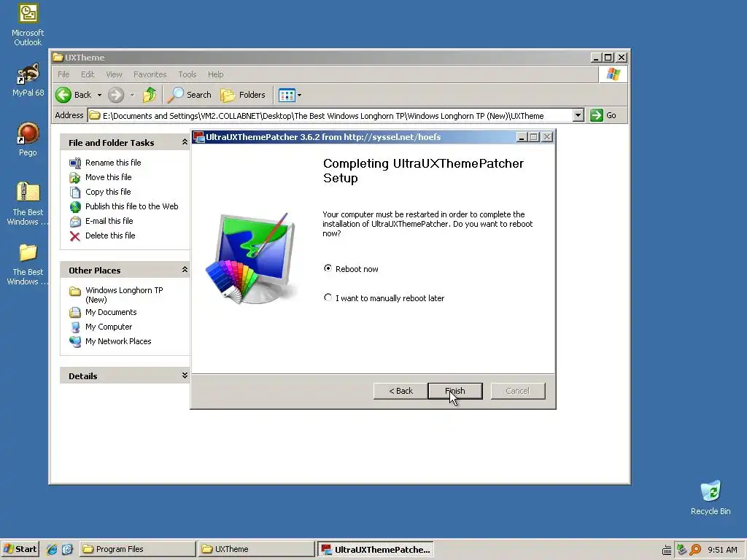Click the Outlook Express Quick Launch icon

point(67,549)
